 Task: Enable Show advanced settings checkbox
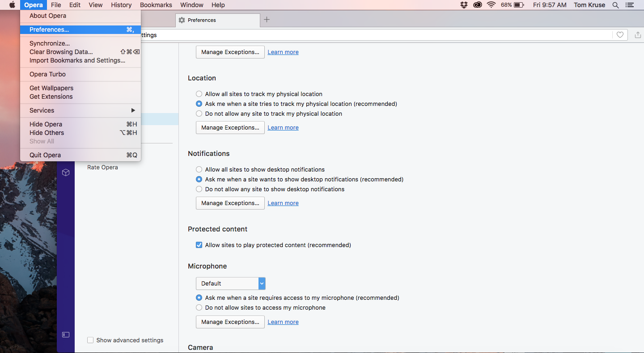pos(90,340)
